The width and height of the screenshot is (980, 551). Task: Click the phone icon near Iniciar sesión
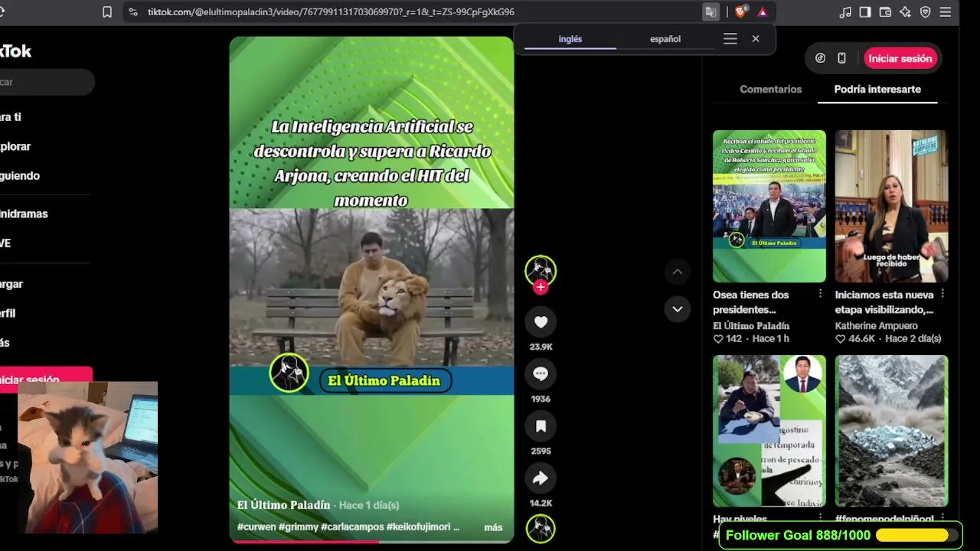coord(841,58)
